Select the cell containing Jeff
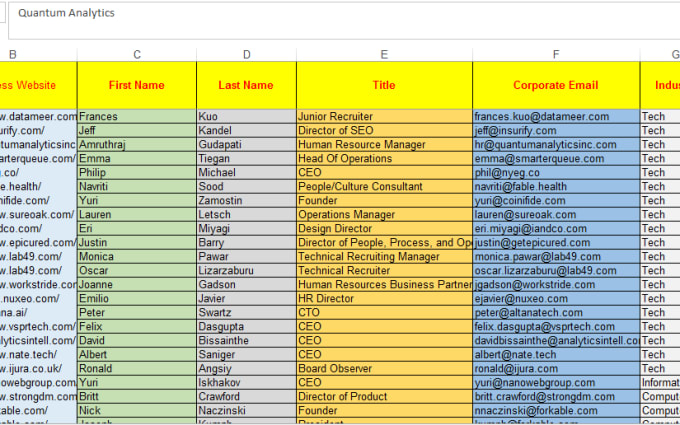The image size is (680, 425). 137,131
